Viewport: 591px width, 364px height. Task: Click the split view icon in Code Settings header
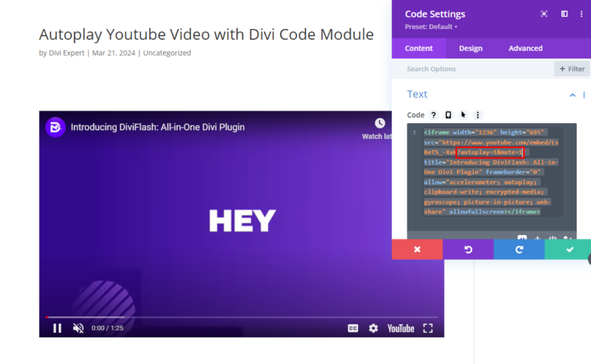click(x=564, y=14)
